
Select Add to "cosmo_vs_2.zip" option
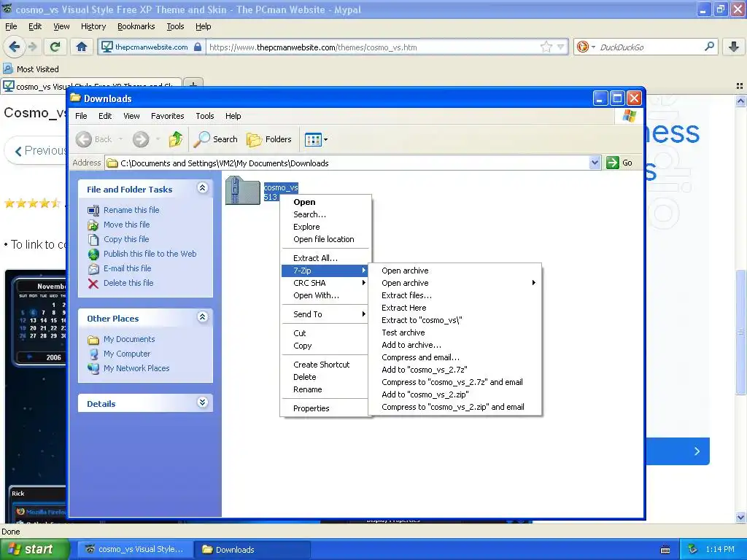pos(455,394)
